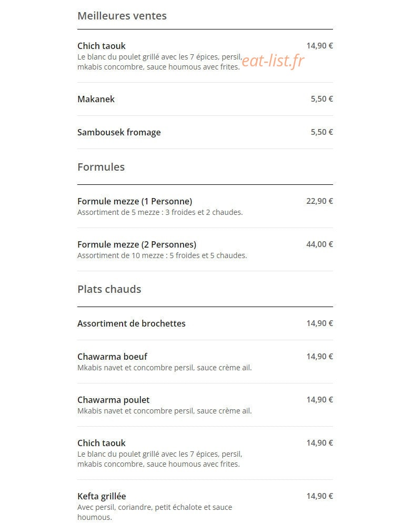Click the Plats chauds section heading
Screen dimensions: 413x532
coord(109,289)
